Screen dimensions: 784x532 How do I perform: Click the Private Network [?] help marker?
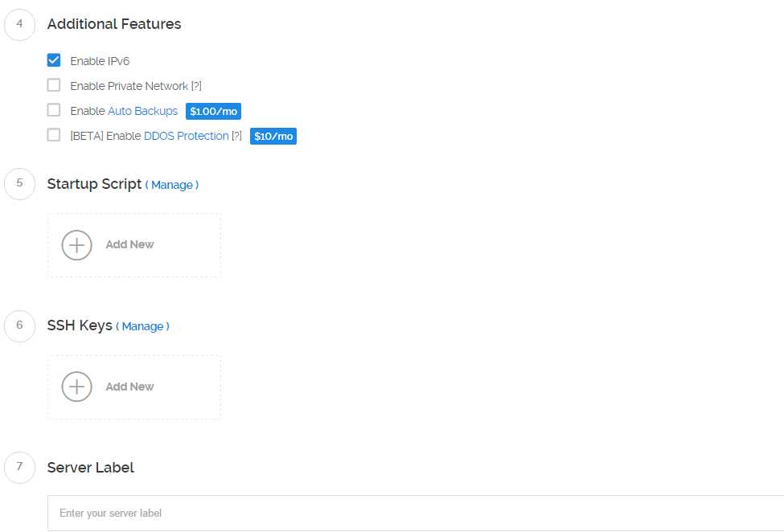196,86
